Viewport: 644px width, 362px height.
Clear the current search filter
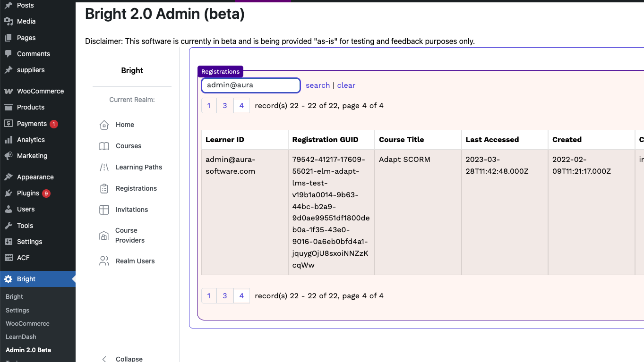(346, 85)
